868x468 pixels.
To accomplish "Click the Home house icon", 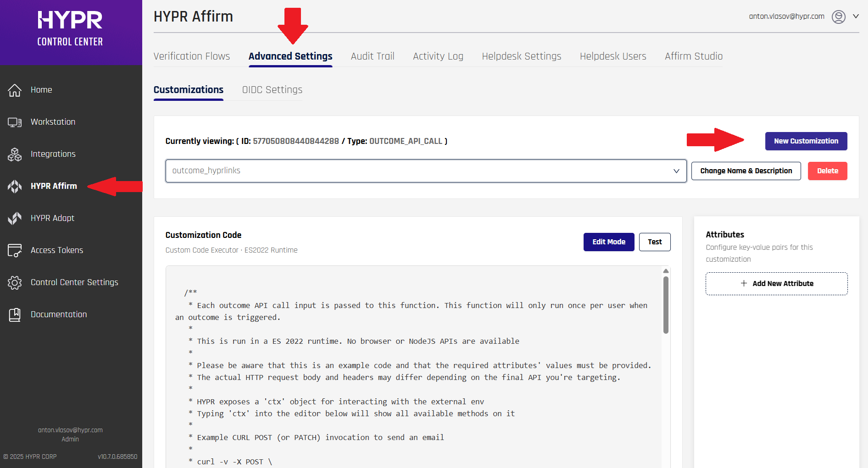I will [15, 90].
